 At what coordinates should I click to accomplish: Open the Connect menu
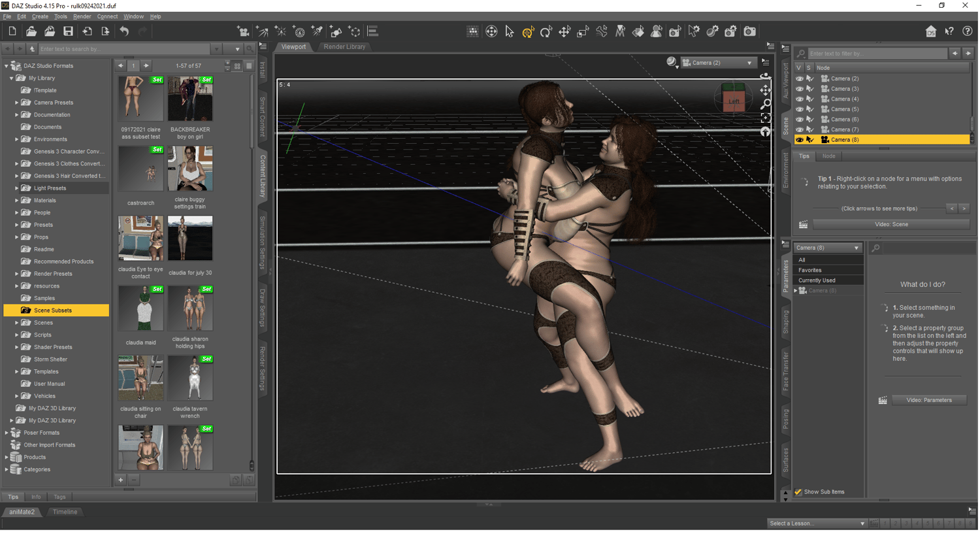107,16
